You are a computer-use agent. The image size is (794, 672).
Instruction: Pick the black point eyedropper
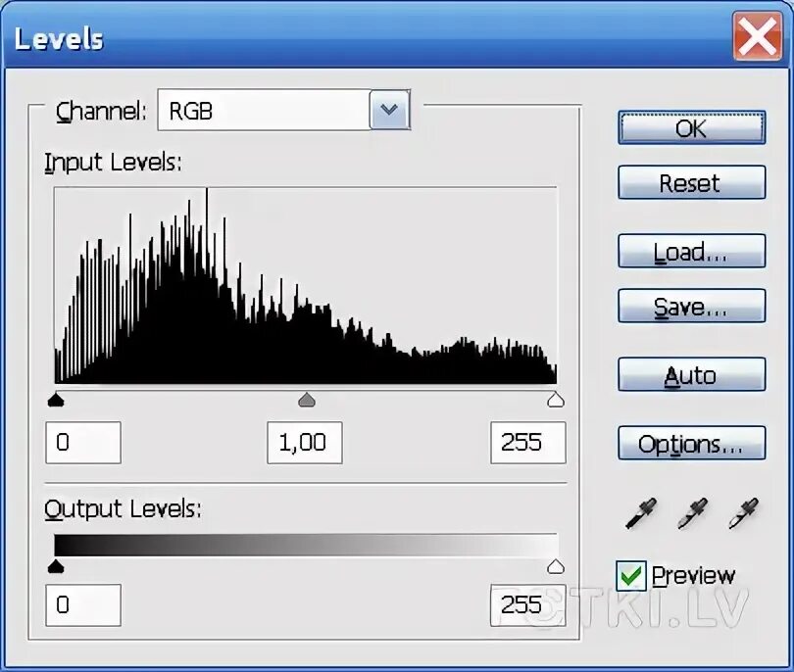(641, 513)
